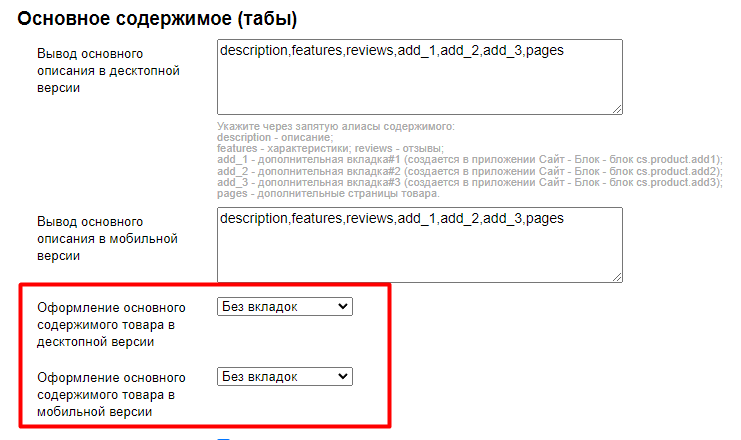The image size is (741, 440).
Task: Click arrow icon of desktop design dropdown
Action: point(344,307)
